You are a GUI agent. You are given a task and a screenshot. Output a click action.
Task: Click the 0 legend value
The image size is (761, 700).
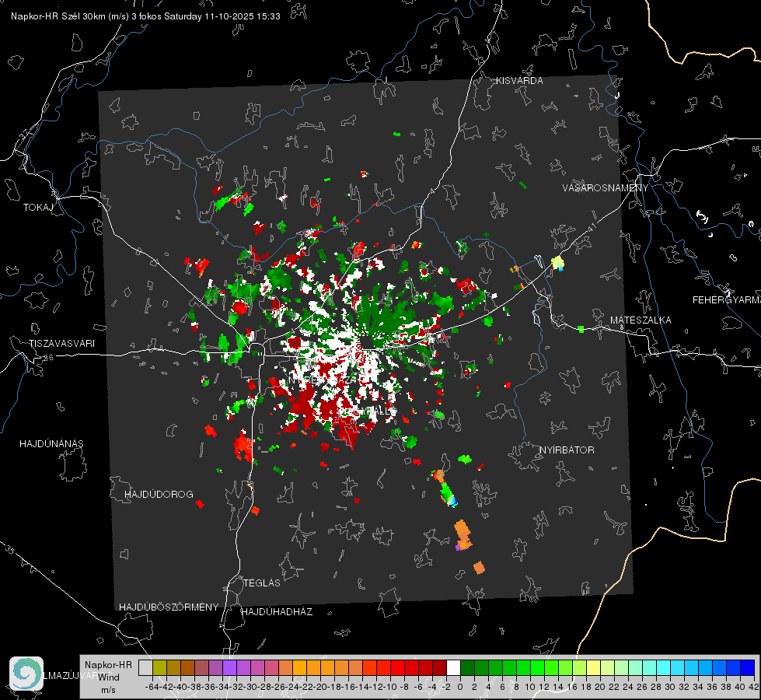[460, 687]
